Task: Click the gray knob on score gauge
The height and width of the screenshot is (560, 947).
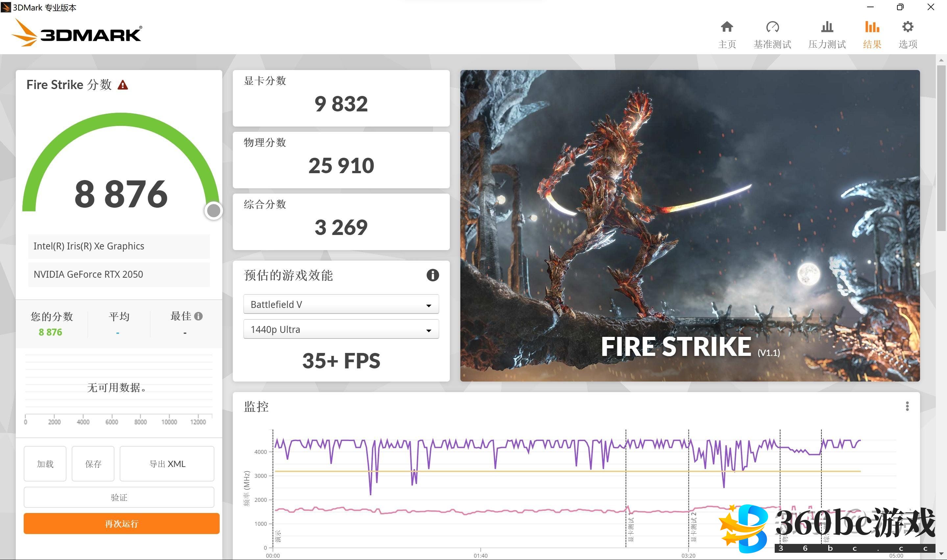Action: pos(214,211)
